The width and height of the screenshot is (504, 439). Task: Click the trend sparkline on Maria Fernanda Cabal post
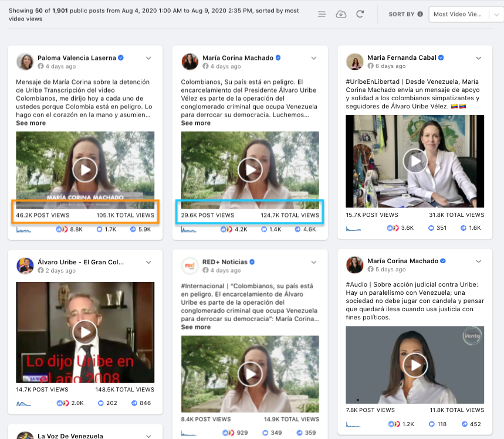click(x=353, y=229)
